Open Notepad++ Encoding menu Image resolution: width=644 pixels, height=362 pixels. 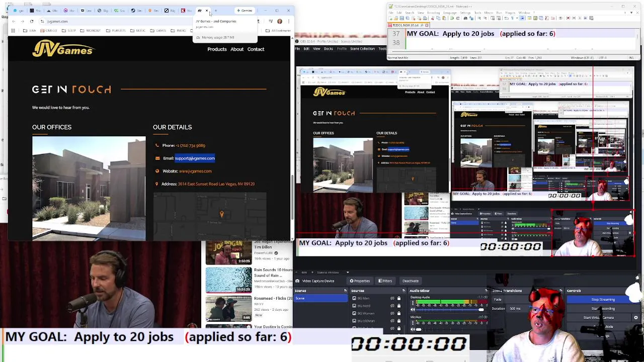point(433,13)
